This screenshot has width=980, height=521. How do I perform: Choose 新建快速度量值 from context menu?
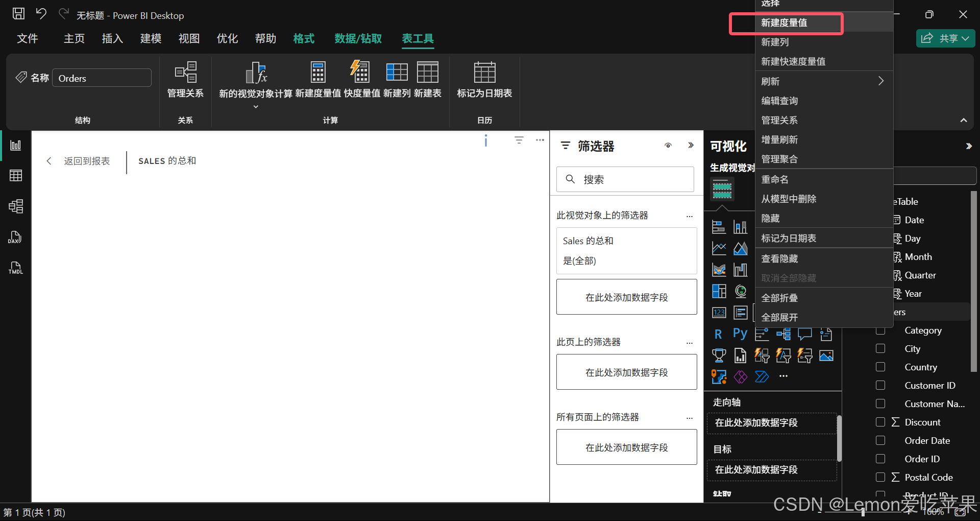(x=824, y=61)
